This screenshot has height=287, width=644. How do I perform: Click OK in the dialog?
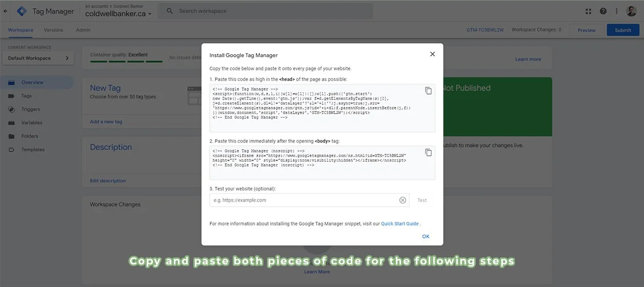point(426,236)
